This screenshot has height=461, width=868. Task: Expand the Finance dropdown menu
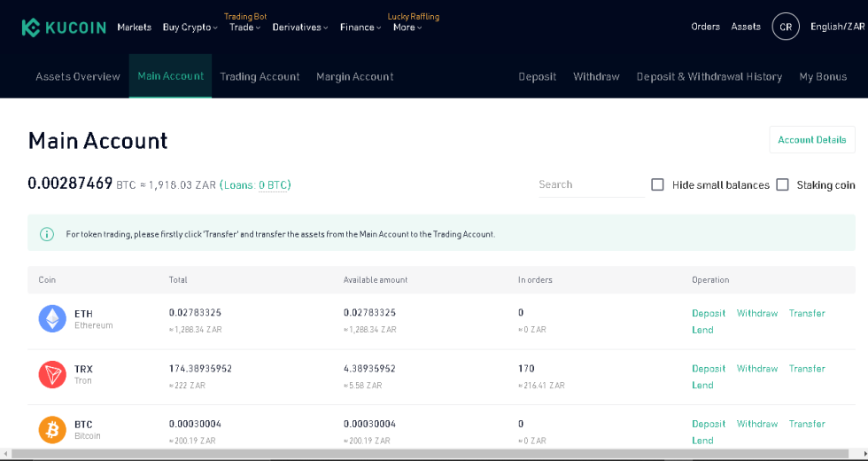coord(360,27)
